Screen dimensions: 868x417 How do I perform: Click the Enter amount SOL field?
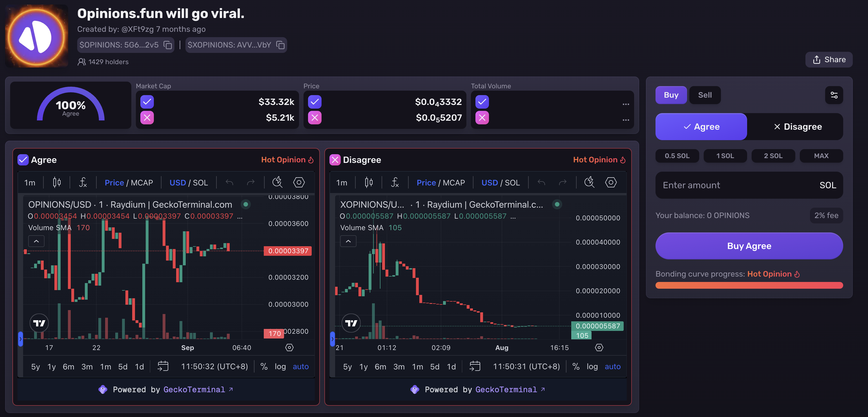click(x=735, y=185)
